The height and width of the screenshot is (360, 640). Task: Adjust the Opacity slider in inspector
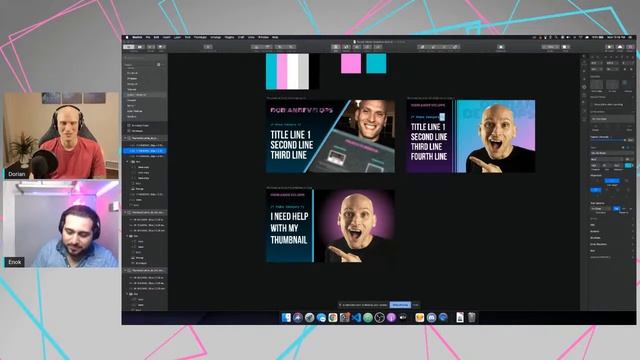coord(608,140)
